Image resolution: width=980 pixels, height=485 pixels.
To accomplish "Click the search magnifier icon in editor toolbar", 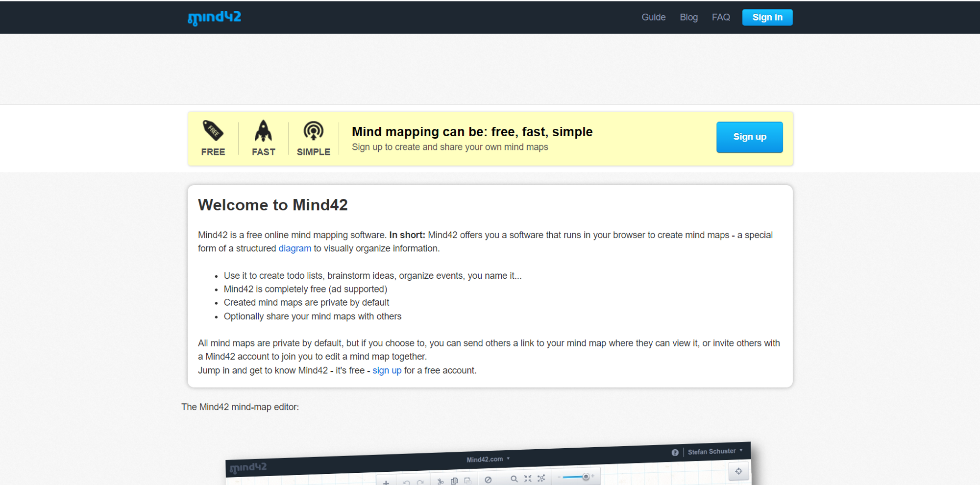I will (x=514, y=479).
